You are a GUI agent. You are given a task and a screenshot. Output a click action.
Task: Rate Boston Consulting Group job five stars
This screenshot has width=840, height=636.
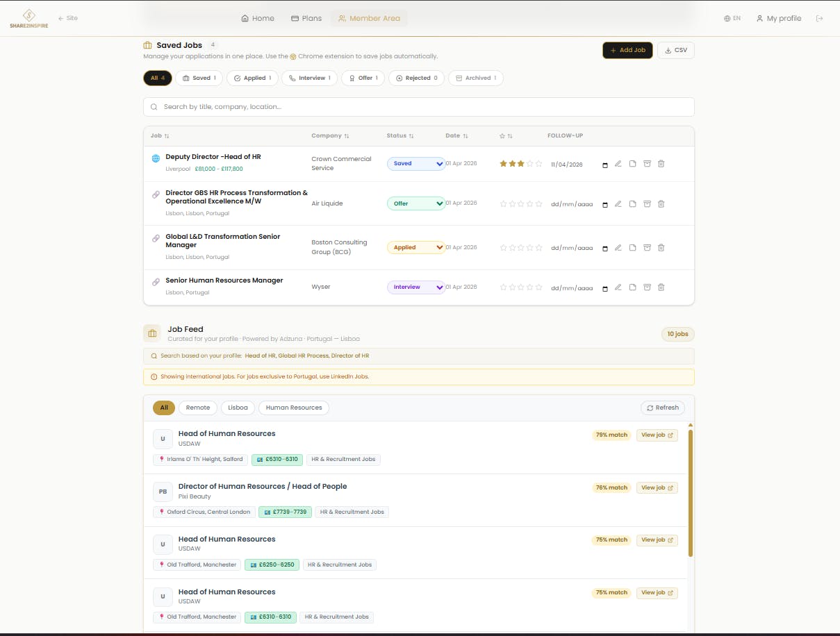coord(538,247)
